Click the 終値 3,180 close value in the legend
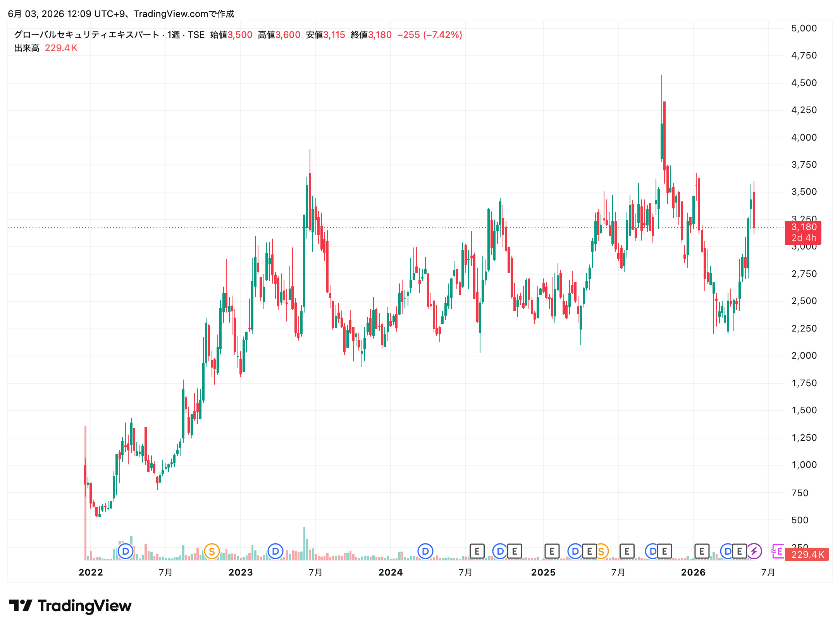 click(371, 35)
